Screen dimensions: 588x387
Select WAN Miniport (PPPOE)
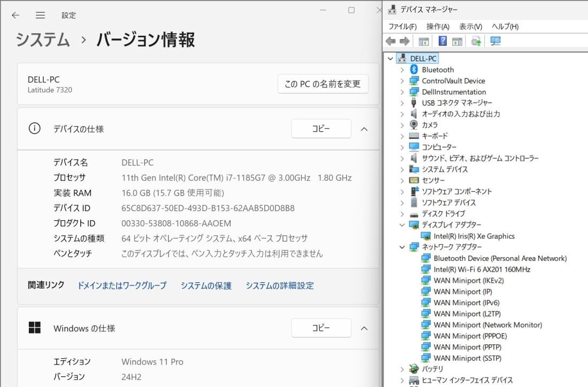pos(470,336)
